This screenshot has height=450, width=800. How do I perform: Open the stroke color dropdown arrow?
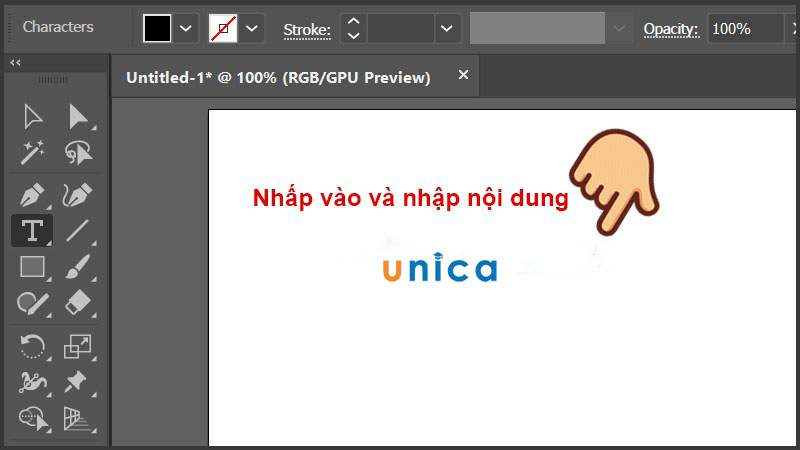coord(252,28)
